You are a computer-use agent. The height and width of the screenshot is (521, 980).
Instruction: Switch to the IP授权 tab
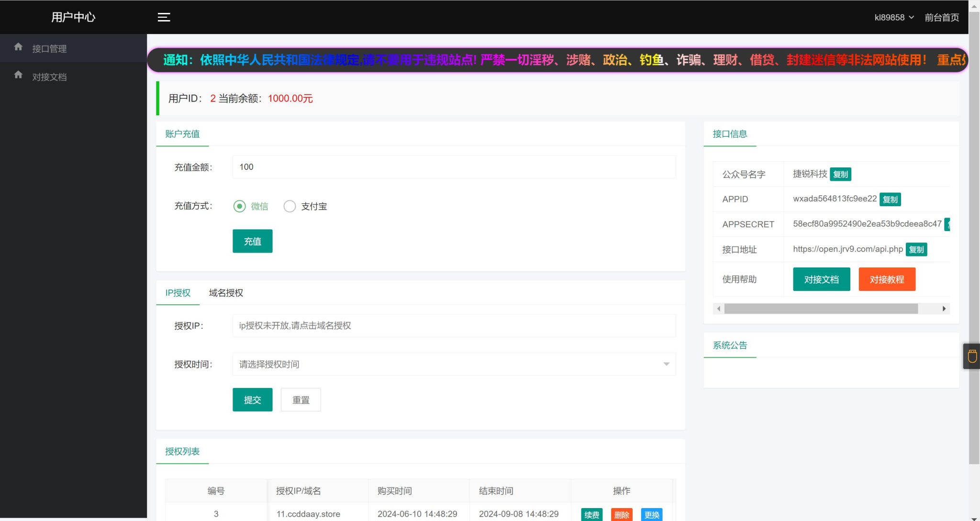point(177,293)
